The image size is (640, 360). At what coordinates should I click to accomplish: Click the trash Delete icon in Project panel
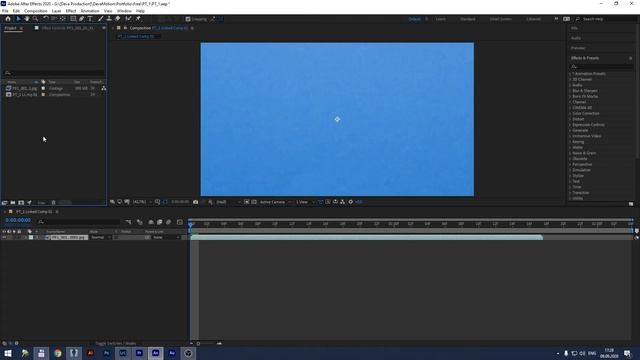[53, 202]
